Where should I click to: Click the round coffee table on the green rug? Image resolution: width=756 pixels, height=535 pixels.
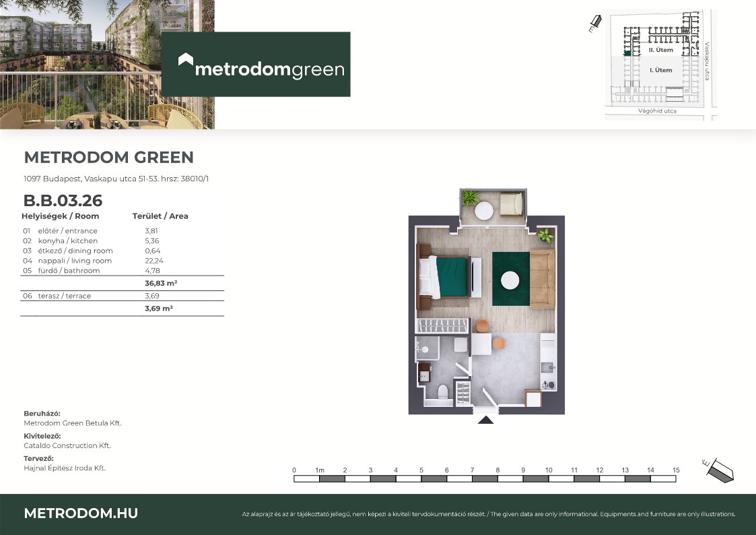[510, 279]
